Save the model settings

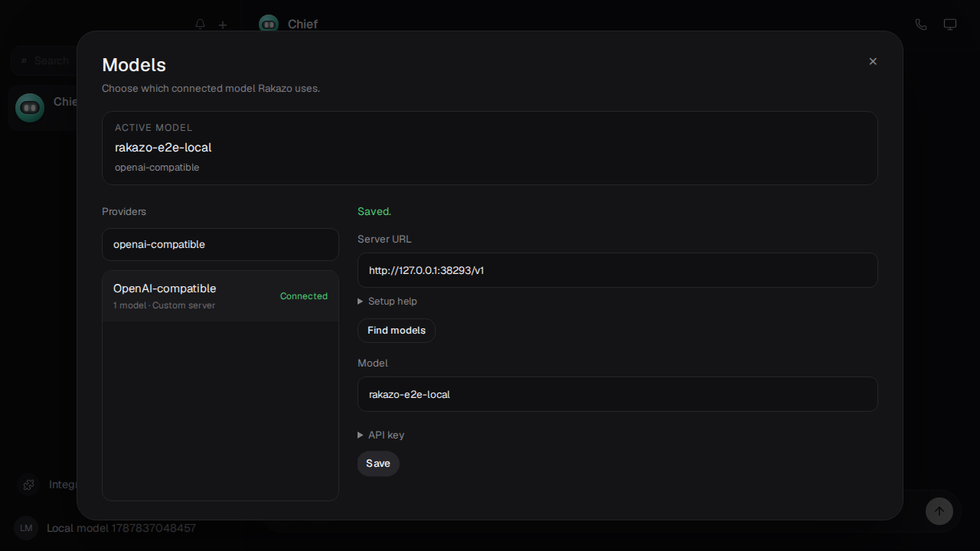[x=378, y=464]
